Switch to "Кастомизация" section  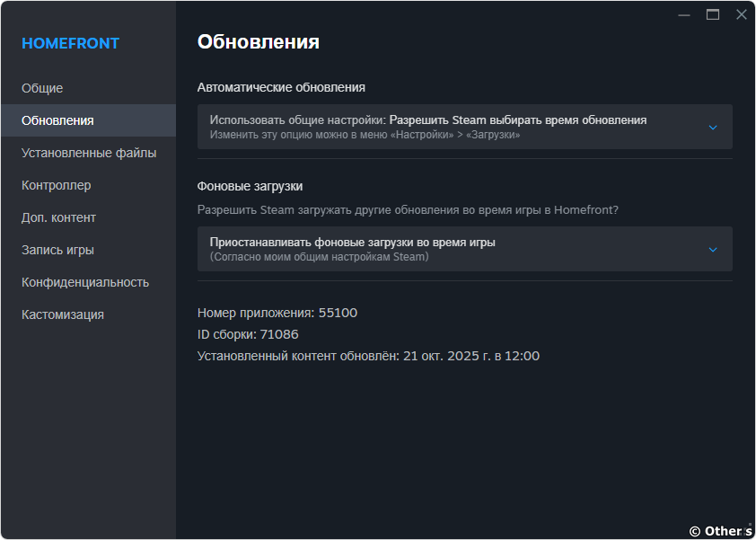(63, 314)
